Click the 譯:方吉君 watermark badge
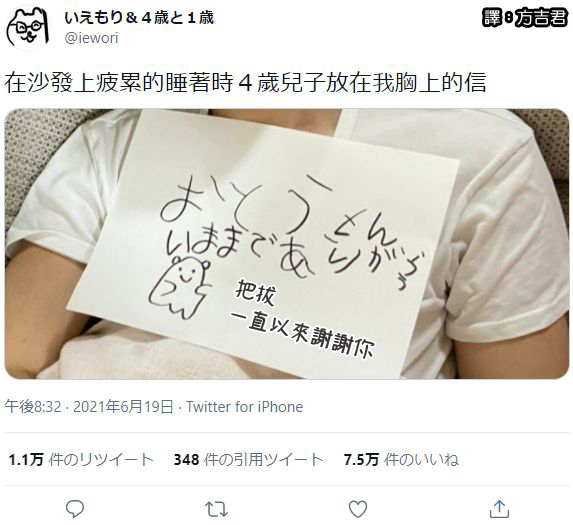 click(x=525, y=18)
